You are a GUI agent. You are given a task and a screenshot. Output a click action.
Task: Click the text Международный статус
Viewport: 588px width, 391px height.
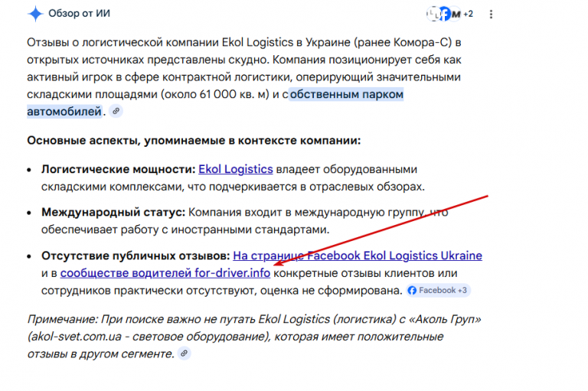point(113,212)
